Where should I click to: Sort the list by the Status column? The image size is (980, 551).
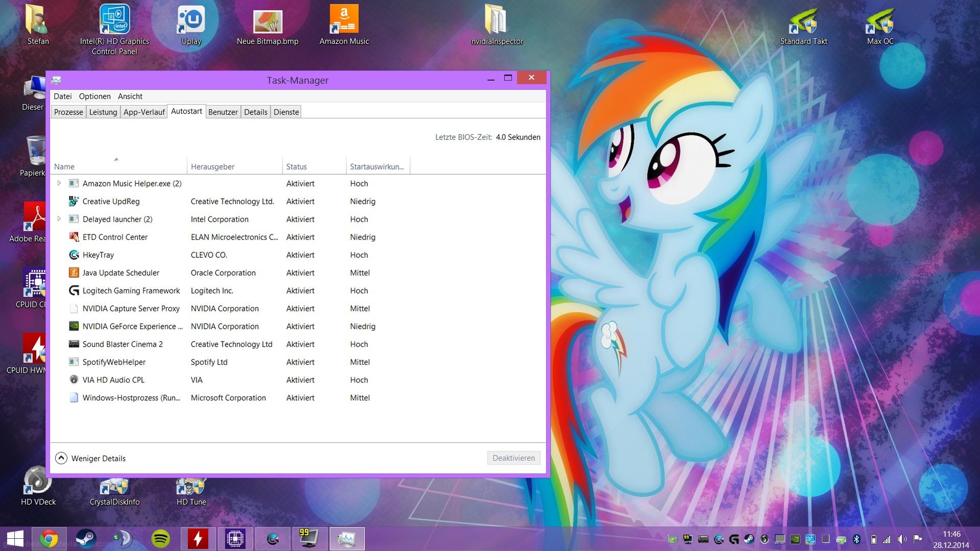(x=314, y=166)
